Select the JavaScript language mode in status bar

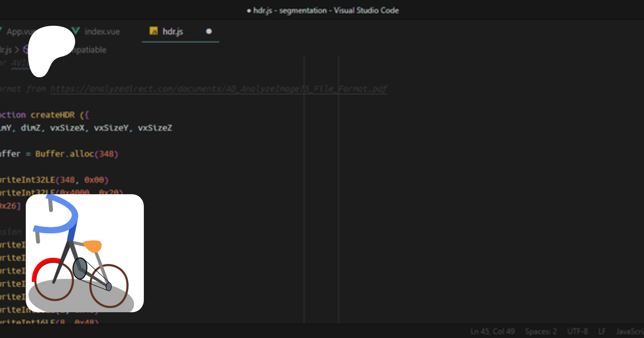coord(629,332)
